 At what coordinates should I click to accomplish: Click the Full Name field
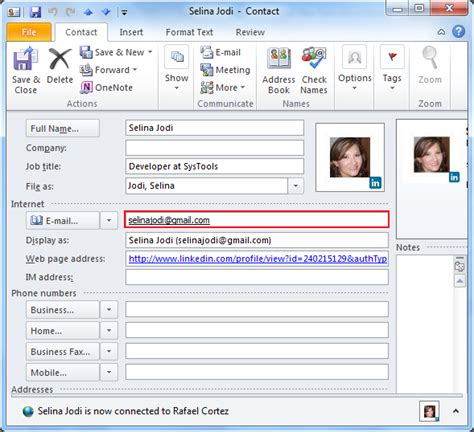click(x=215, y=128)
